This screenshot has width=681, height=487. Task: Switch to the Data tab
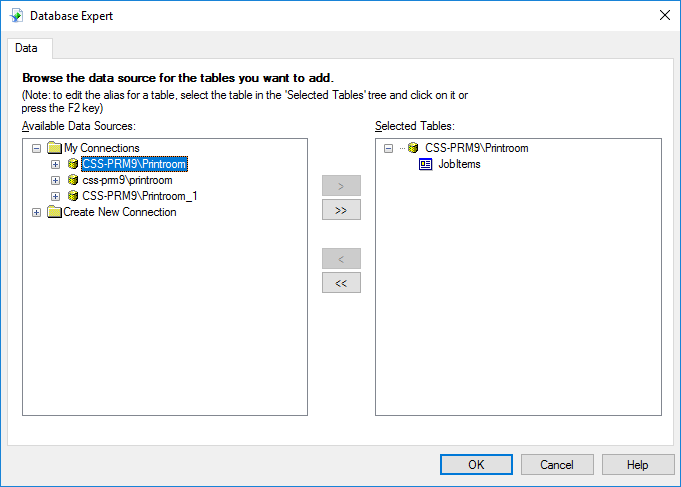click(x=27, y=48)
